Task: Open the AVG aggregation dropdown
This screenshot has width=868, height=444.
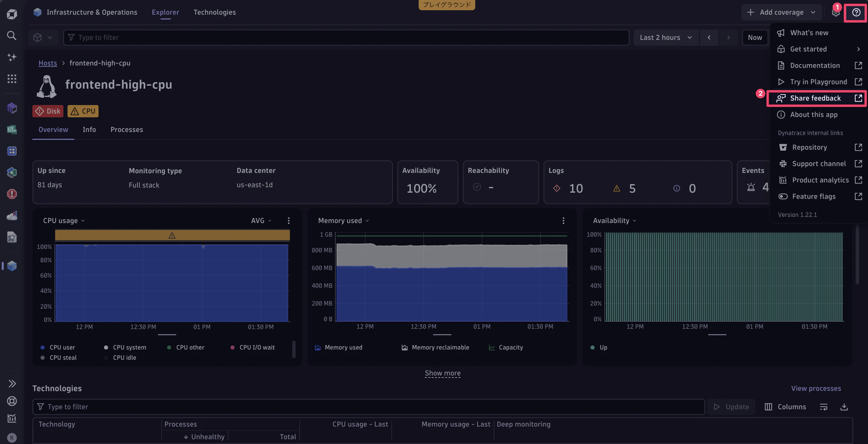Action: [x=261, y=221]
